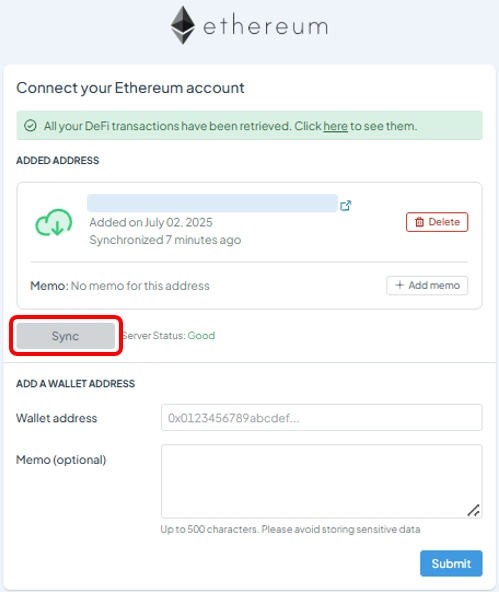This screenshot has width=499, height=592.
Task: Click the green DeFi transactions retrieved banner
Action: pos(250,125)
